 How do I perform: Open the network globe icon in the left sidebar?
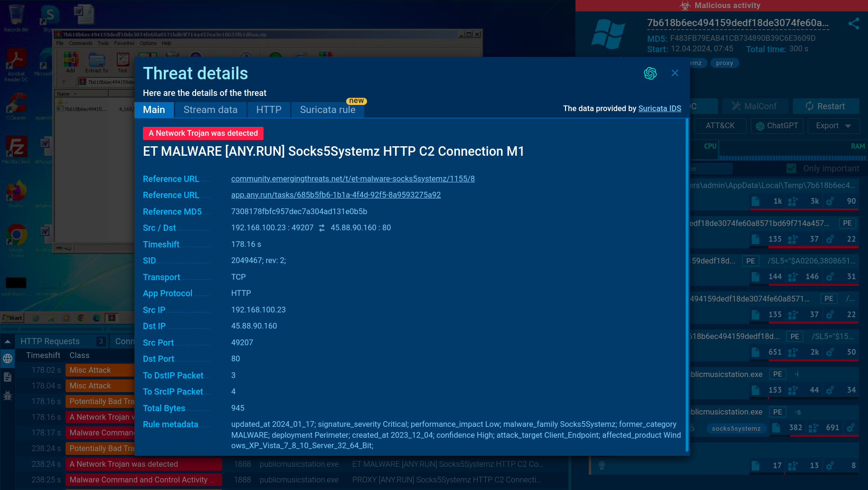8,358
